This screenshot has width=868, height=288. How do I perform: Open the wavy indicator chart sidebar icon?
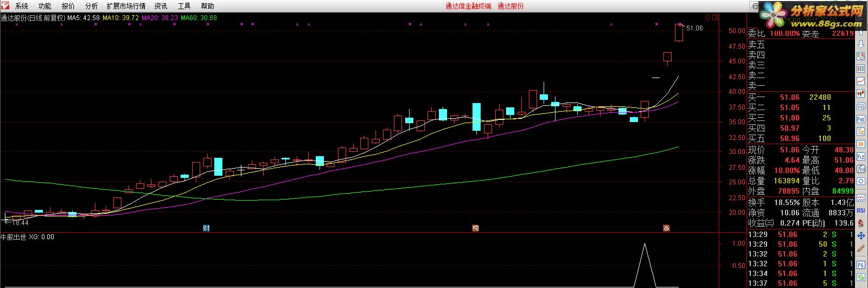coord(861,197)
